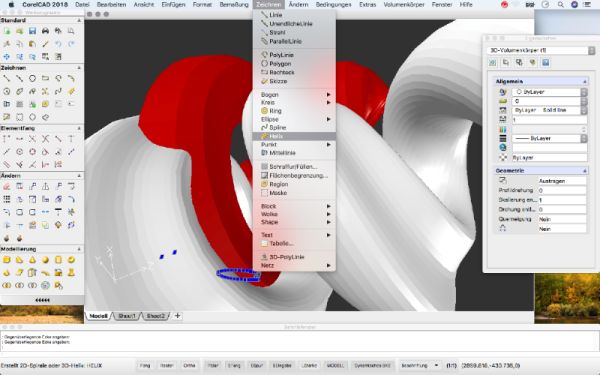The image size is (600, 375).
Task: Add a new sheet with plus button
Action: point(177,316)
